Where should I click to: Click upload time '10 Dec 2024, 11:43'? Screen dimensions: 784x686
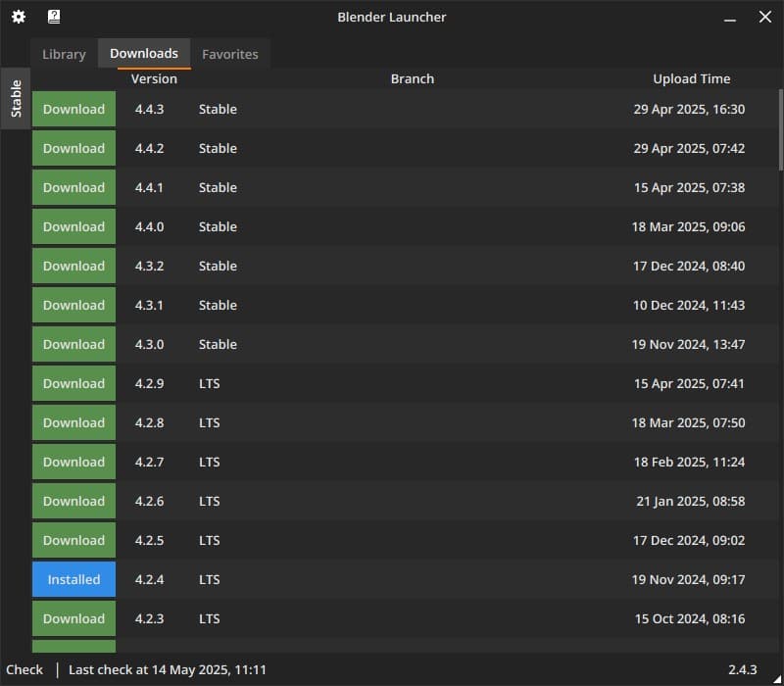[x=689, y=305]
